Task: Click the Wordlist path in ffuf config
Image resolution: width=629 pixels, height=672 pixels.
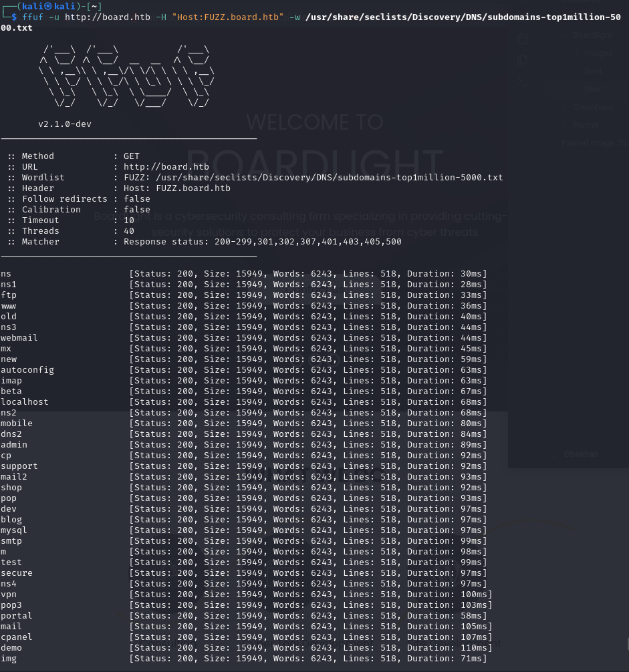Action: click(330, 178)
